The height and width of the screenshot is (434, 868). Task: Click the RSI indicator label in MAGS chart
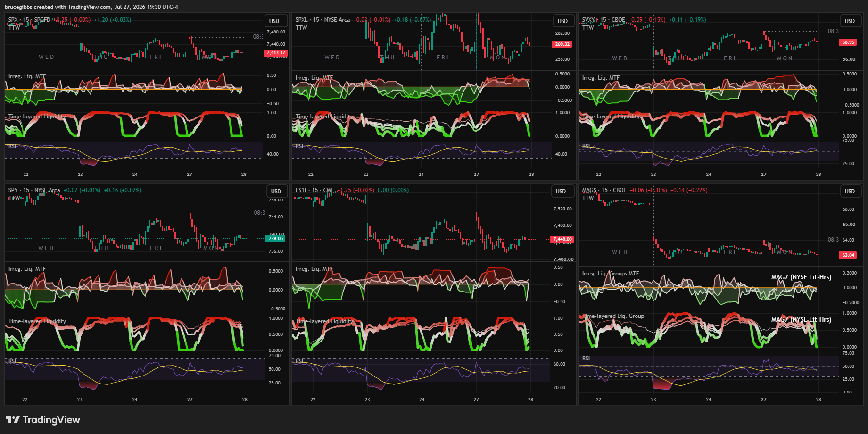(x=586, y=359)
